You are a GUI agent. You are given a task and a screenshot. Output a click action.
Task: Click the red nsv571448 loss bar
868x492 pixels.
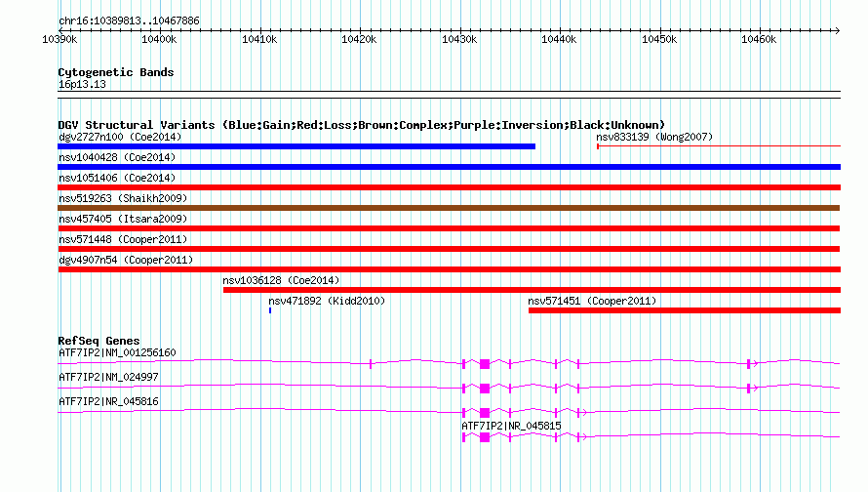(449, 249)
